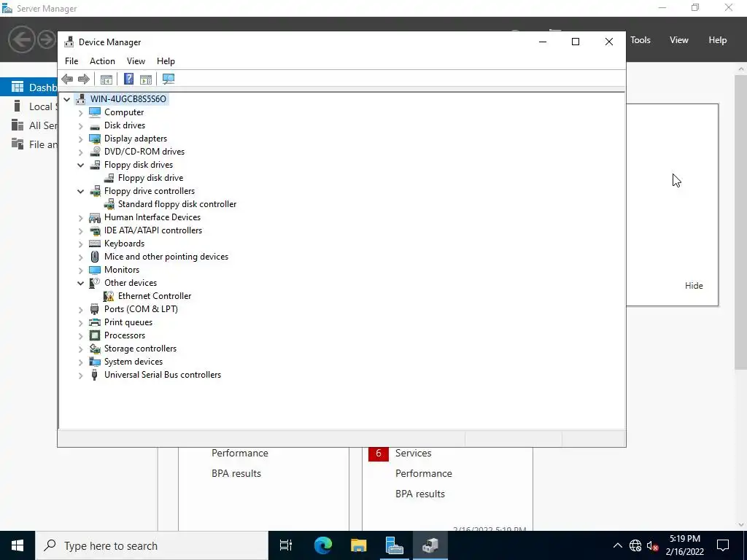This screenshot has height=560, width=747.
Task: Expand the Computer node
Action: (x=80, y=113)
